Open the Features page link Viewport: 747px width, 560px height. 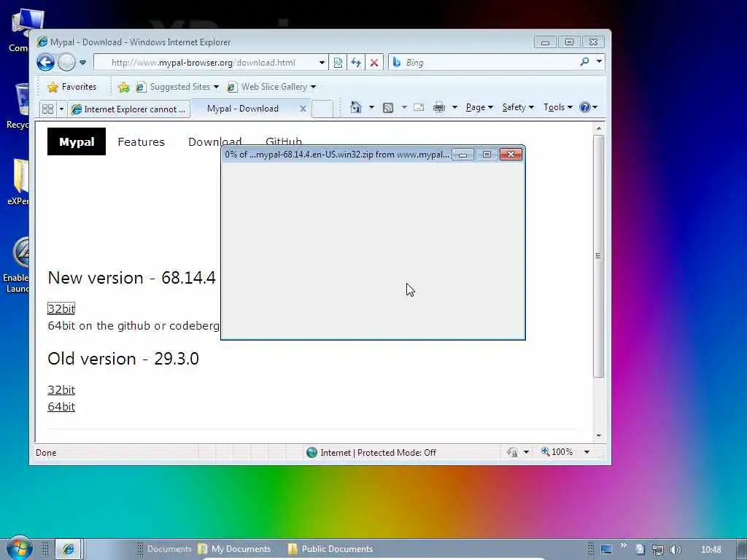pos(141,142)
